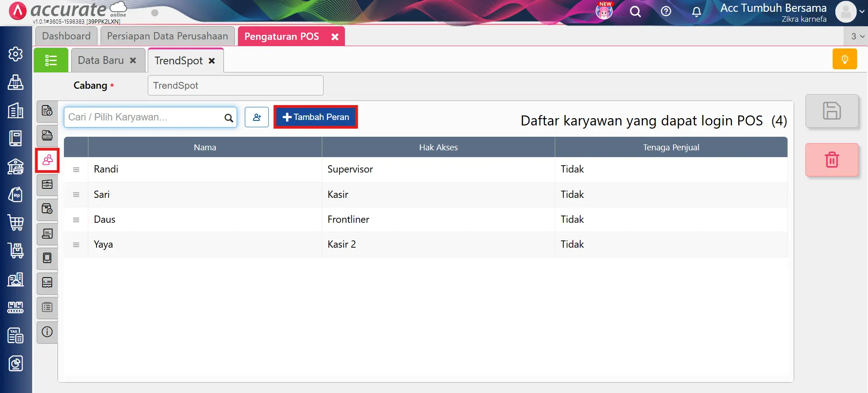Select the Pengaturan POS tab

tap(282, 36)
